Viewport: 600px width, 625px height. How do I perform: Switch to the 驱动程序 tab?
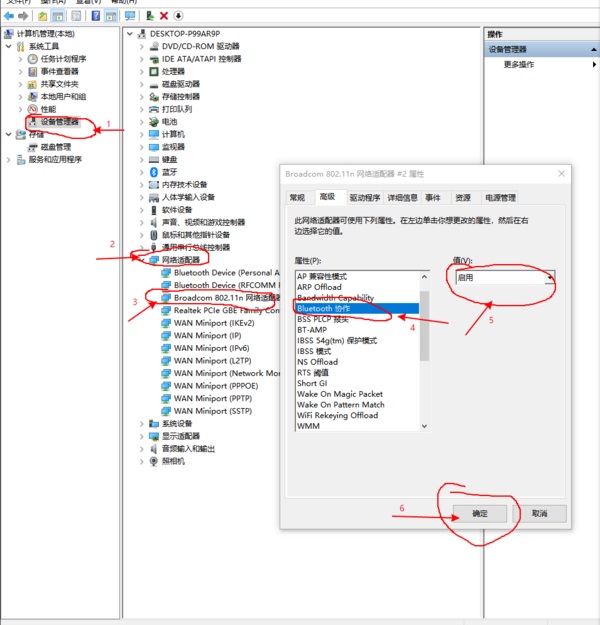click(x=364, y=198)
